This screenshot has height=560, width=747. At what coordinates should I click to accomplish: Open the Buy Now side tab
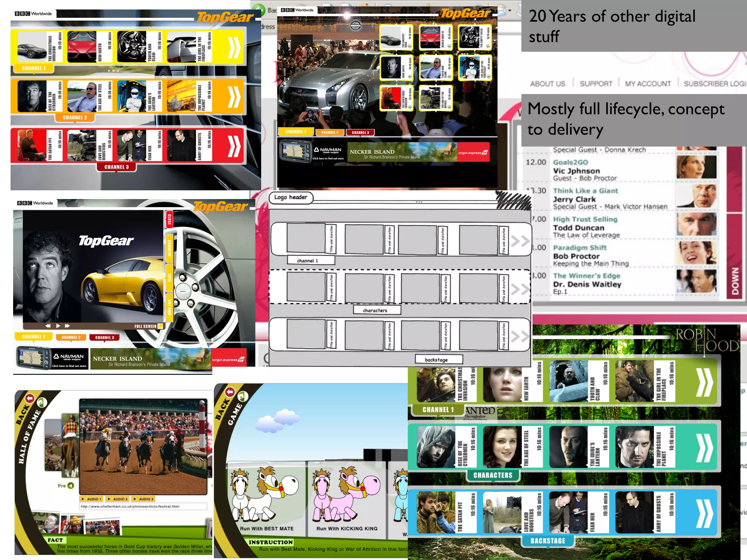coord(169,307)
